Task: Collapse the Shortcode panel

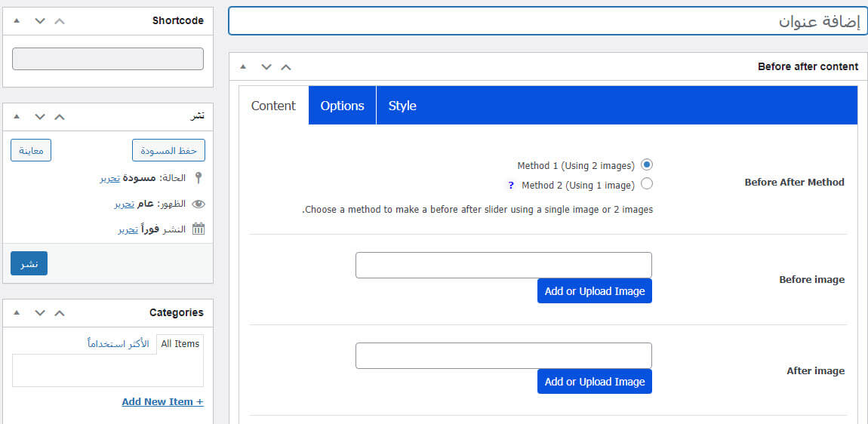Action: [x=17, y=21]
